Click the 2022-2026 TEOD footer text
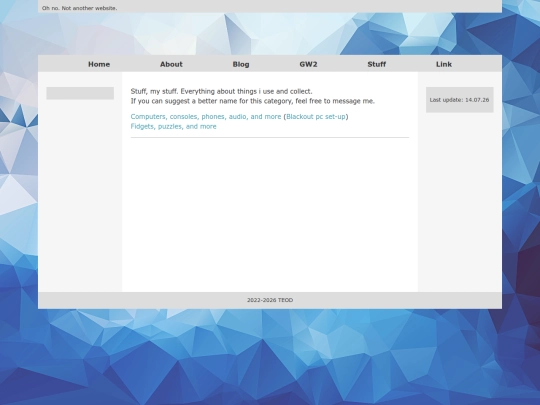 270,300
